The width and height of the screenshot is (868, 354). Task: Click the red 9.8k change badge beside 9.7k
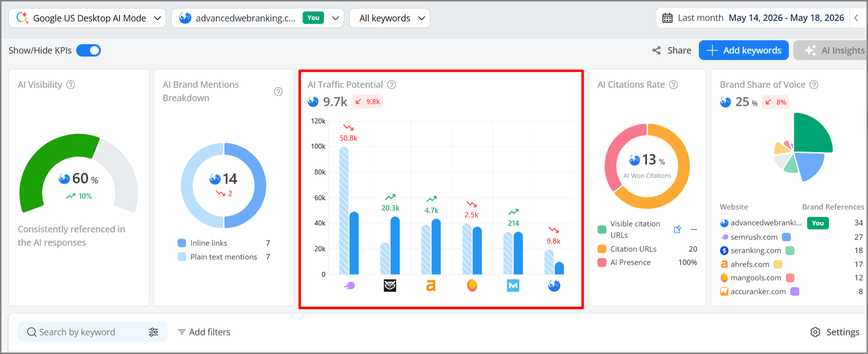pyautogui.click(x=368, y=101)
